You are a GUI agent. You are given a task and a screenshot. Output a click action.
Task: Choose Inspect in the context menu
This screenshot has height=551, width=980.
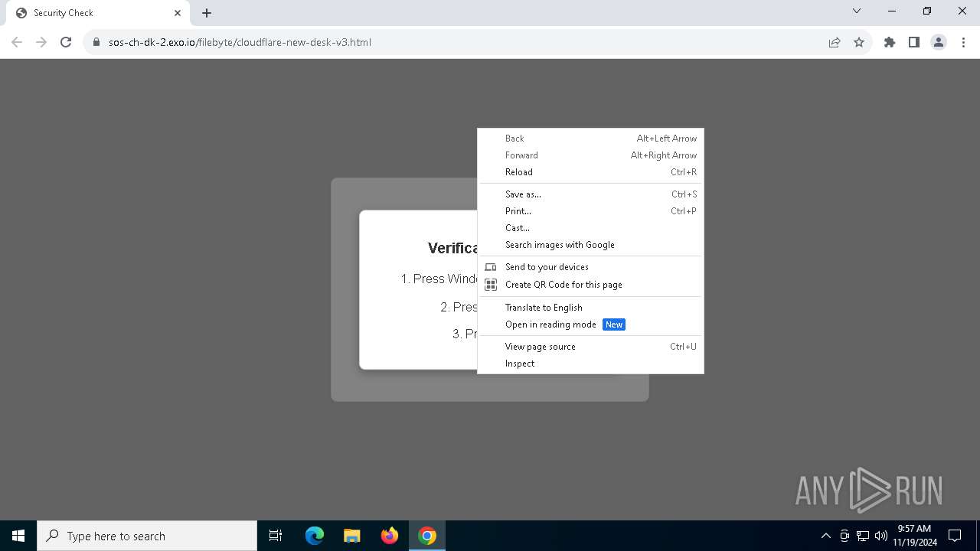point(590,364)
